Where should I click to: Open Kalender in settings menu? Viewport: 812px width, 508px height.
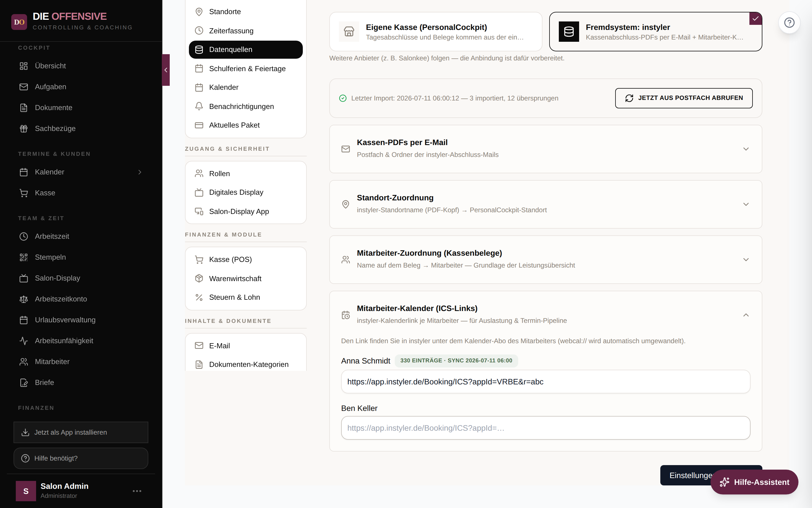(x=246, y=87)
